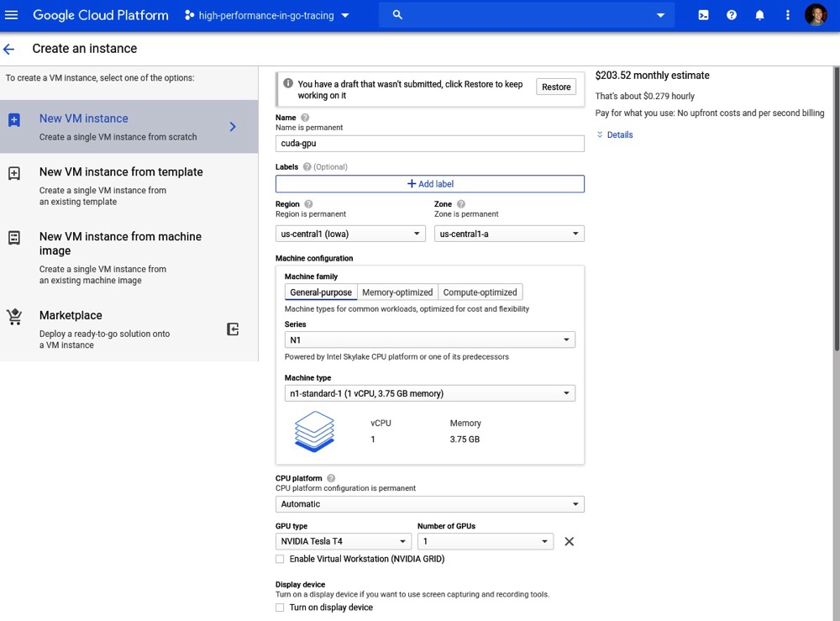Expand the search bar dropdown arrow
840x621 pixels.
point(660,15)
